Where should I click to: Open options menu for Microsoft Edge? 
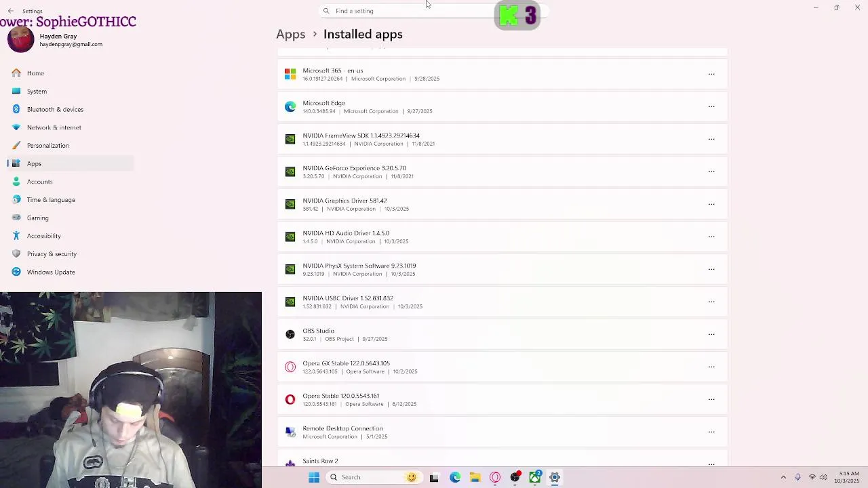pyautogui.click(x=711, y=106)
